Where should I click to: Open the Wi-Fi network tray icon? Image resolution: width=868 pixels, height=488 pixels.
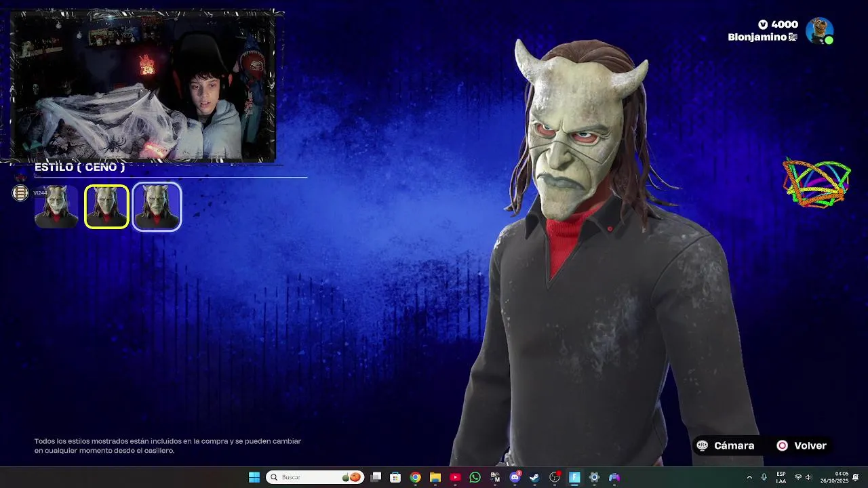point(798,477)
